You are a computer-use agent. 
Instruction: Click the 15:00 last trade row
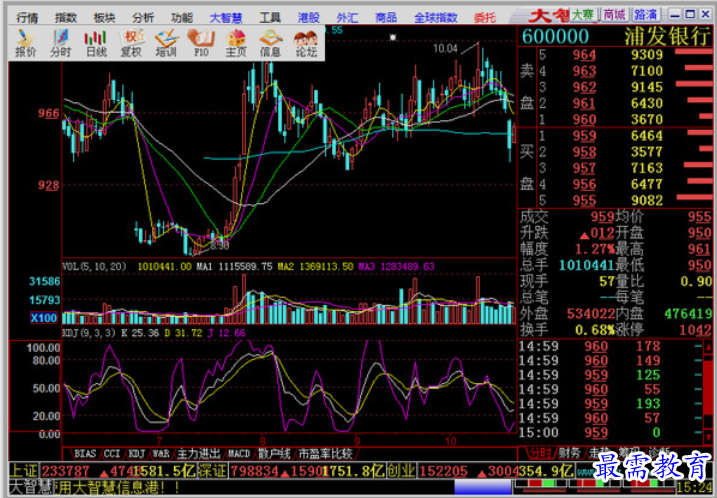[609, 433]
